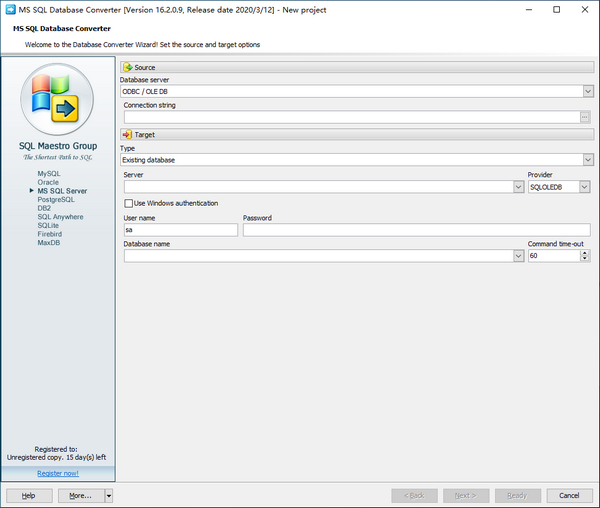This screenshot has height=508, width=600.
Task: Enable Use Windows authentication checkbox
Action: (128, 203)
